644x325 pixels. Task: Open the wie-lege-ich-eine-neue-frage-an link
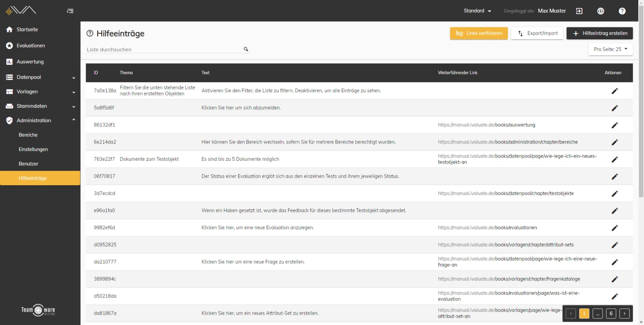click(x=518, y=262)
